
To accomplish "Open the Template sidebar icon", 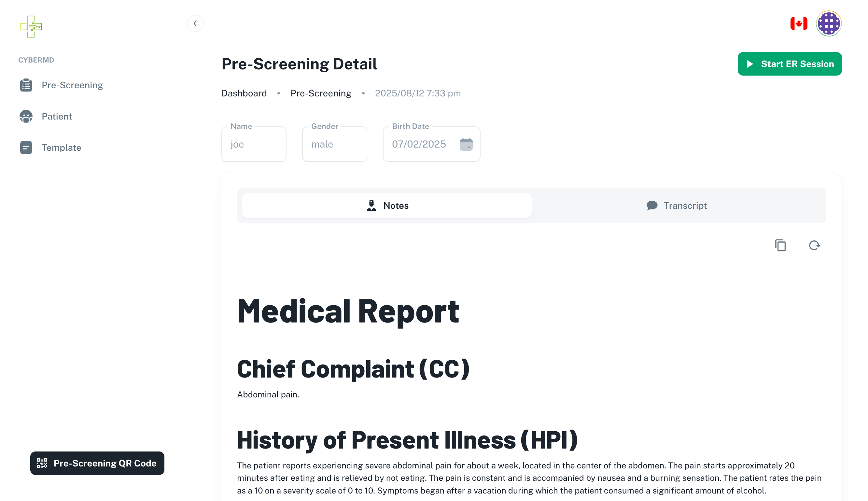I will point(26,148).
